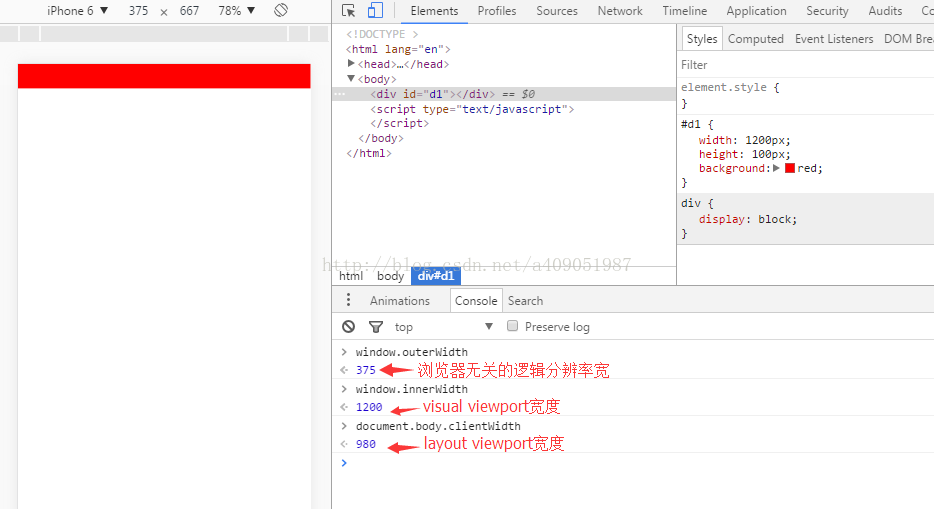Viewport: 934px width, 509px height.
Task: Click the #d1 selector in Styles
Action: pos(691,124)
